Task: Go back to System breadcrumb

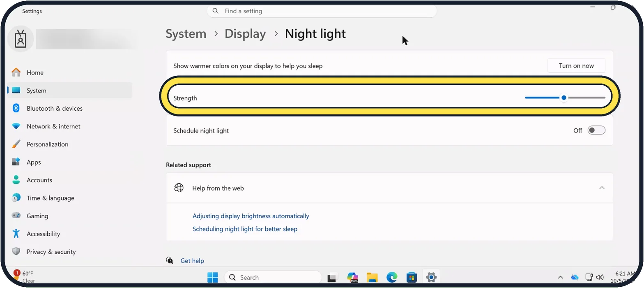Action: click(x=186, y=34)
